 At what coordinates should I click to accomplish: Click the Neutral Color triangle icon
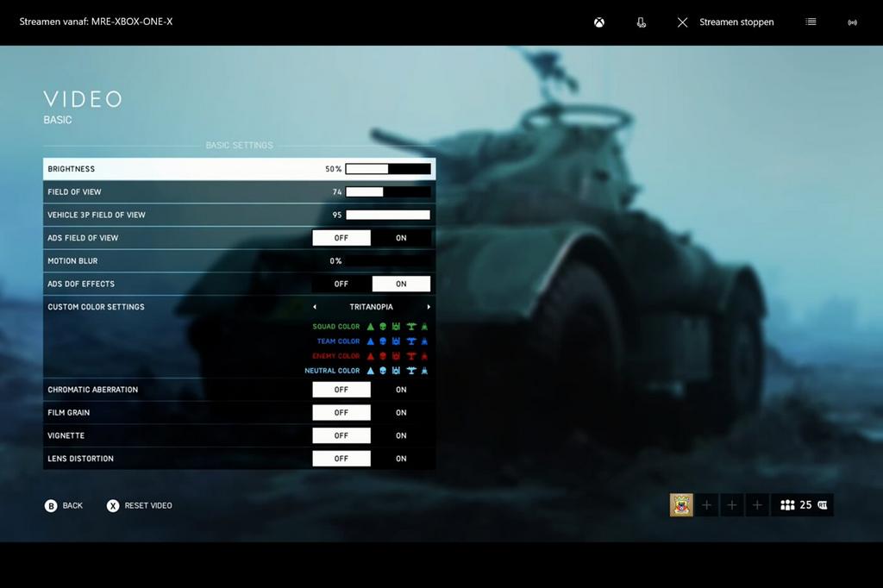371,371
